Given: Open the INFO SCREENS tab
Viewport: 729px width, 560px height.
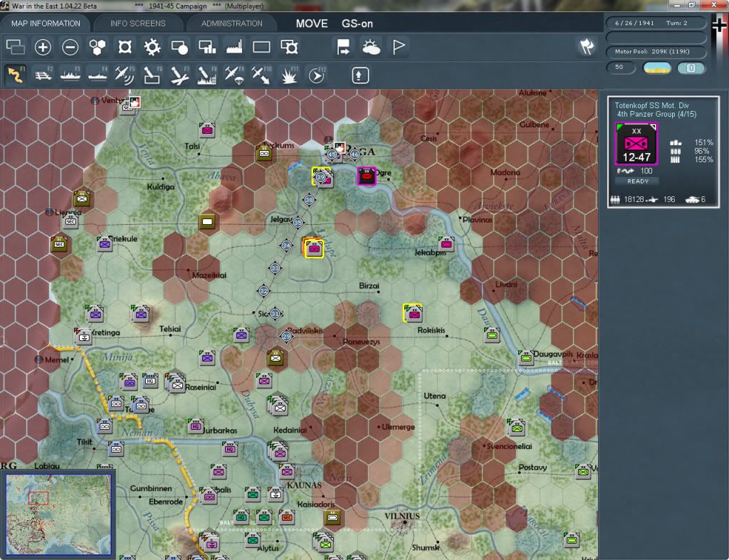Looking at the screenshot, I should pos(137,23).
